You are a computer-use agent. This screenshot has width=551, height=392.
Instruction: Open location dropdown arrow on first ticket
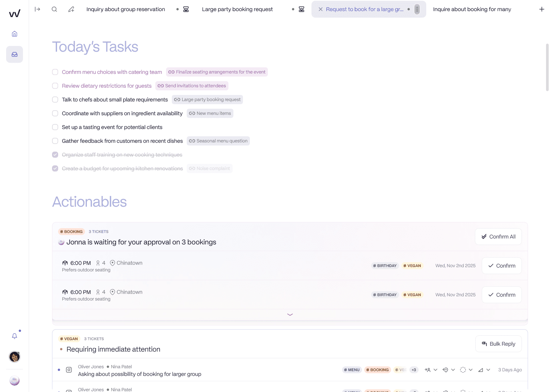click(x=453, y=370)
